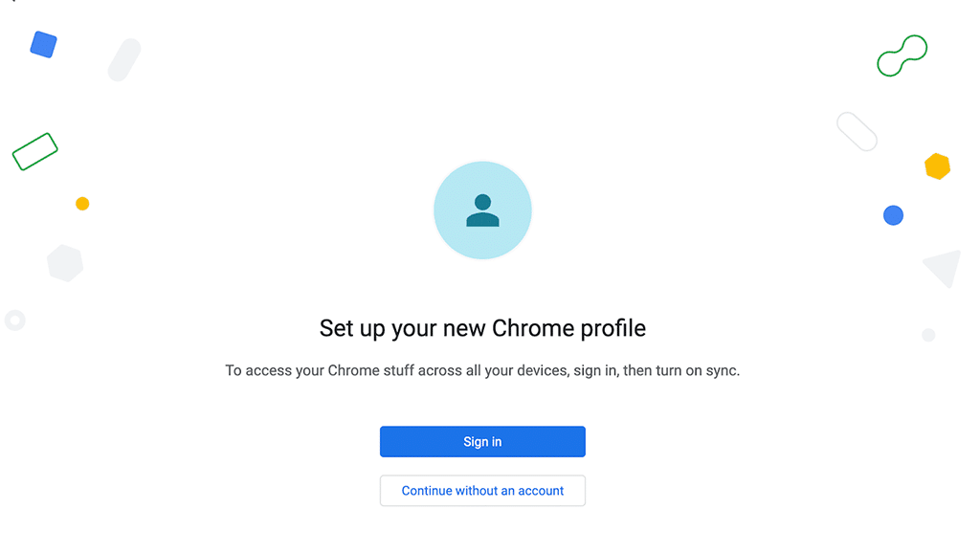Click the sync explanation sentence below the heading
Screen dimensions: 980x553
coord(482,370)
